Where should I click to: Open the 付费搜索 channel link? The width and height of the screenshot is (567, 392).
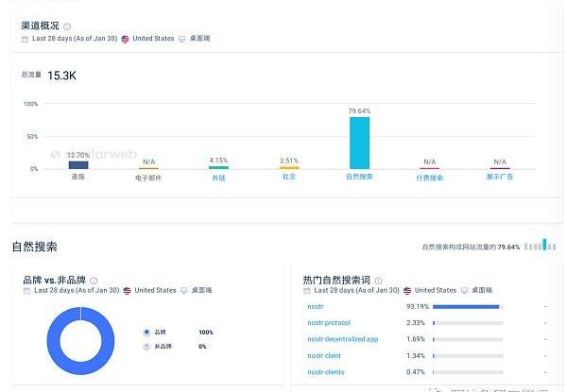coord(429,178)
